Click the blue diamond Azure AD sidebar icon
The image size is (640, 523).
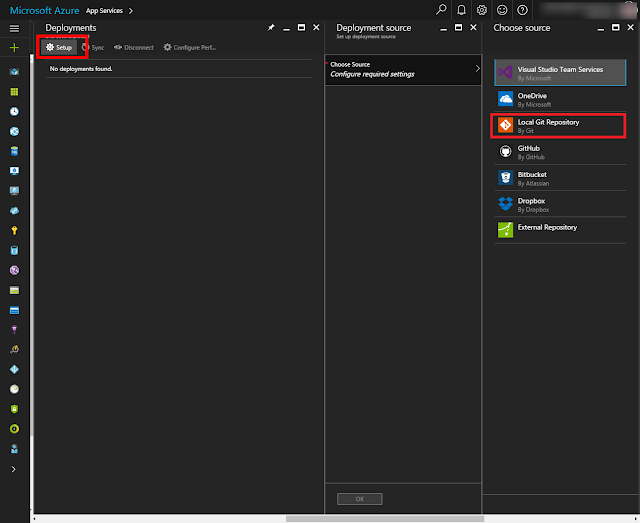[14, 369]
